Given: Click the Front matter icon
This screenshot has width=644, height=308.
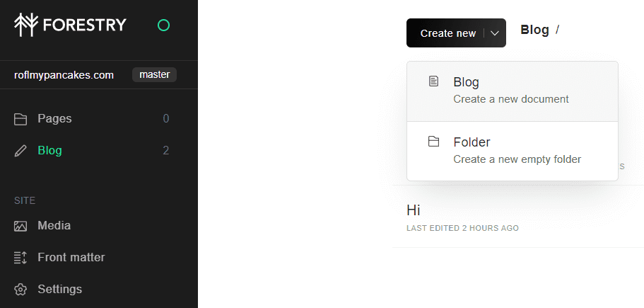Looking at the screenshot, I should 21,258.
